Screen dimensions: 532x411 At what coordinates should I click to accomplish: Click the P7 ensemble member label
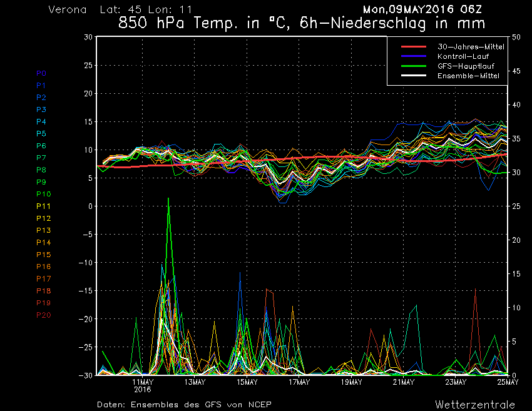pyautogui.click(x=41, y=158)
